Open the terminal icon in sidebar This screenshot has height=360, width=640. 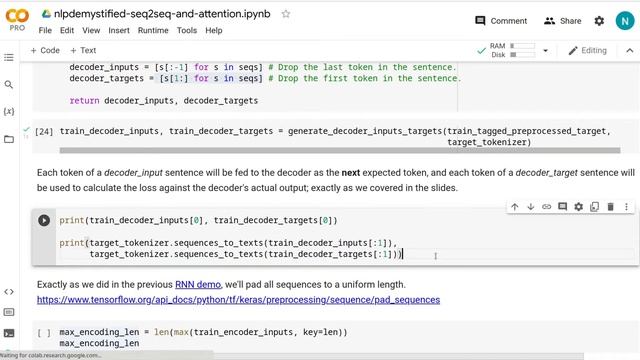[9, 333]
